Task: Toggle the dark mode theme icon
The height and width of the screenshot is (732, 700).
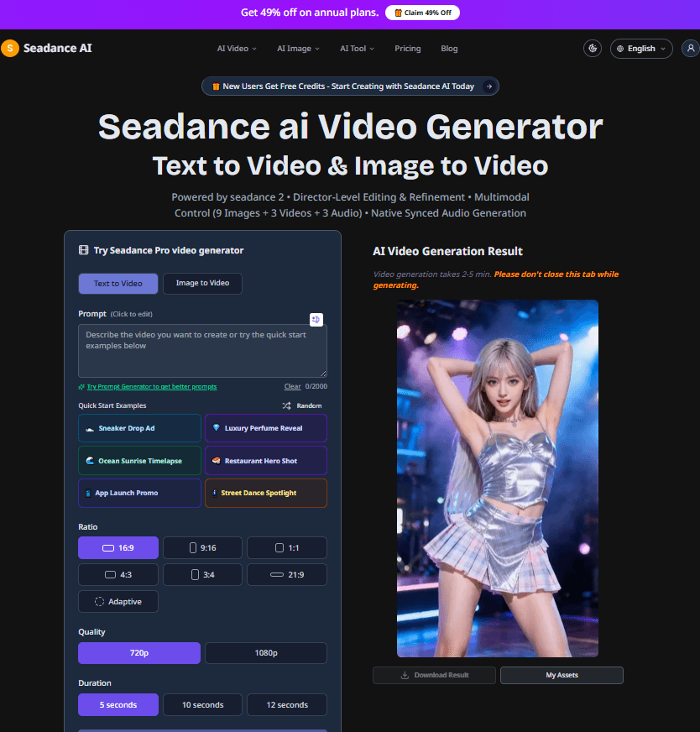Action: pyautogui.click(x=593, y=48)
